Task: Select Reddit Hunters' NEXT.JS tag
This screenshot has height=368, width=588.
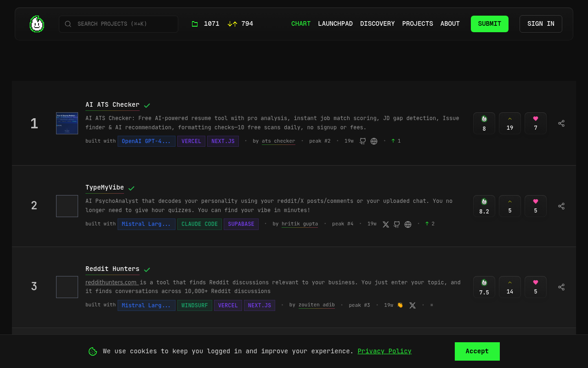Action: click(x=260, y=305)
